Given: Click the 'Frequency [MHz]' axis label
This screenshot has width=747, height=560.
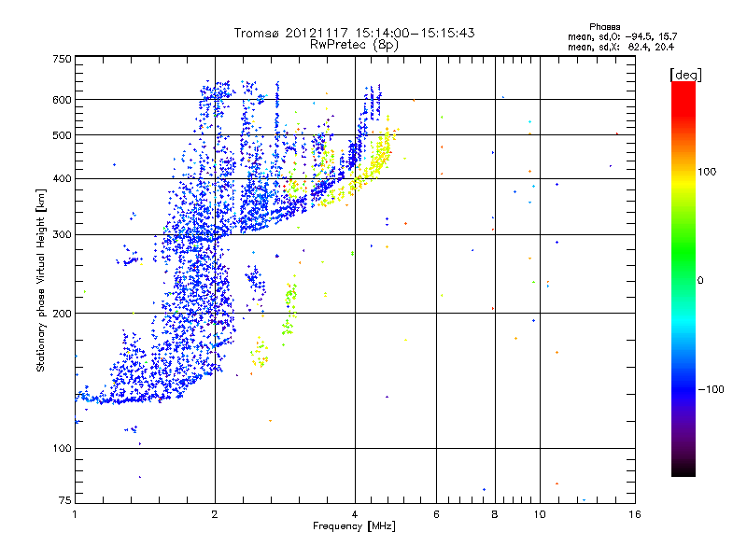Looking at the screenshot, I should click(354, 526).
